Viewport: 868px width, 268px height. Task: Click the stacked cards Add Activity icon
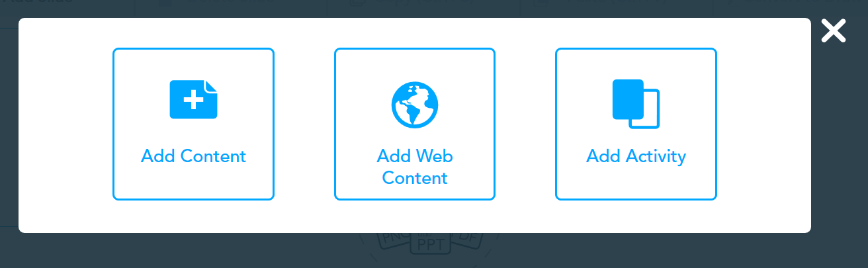point(636,104)
